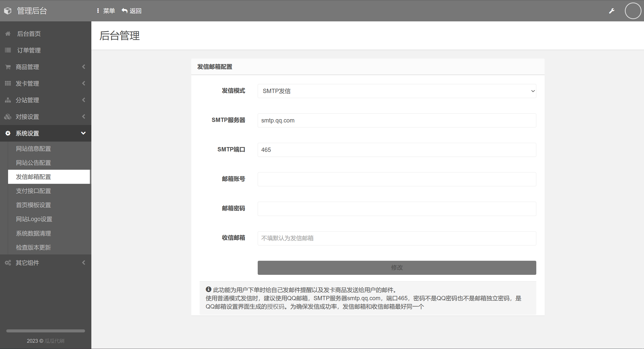Click the home icon for 后台首页

pyautogui.click(x=8, y=34)
